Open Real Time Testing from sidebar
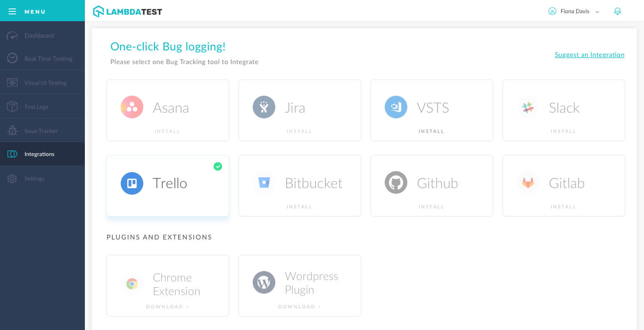 12,58
